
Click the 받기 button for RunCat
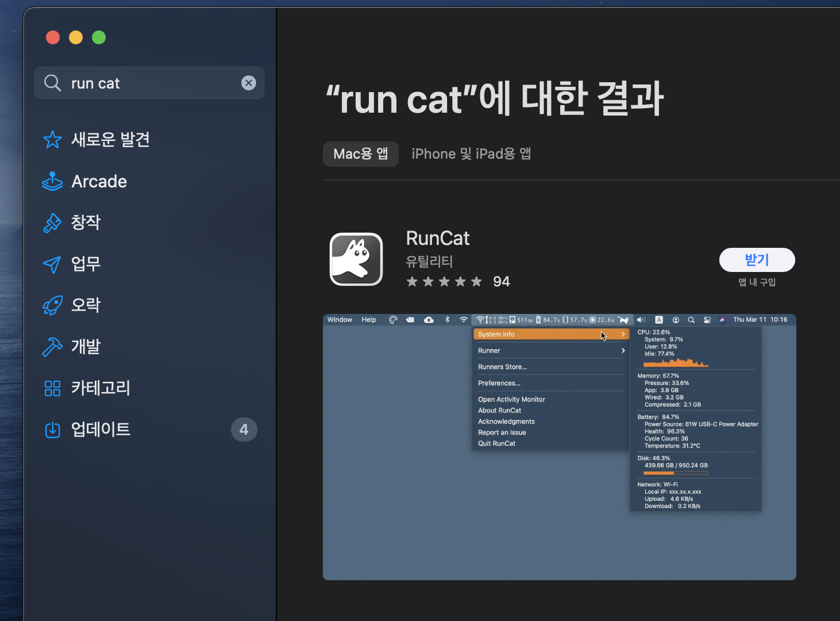757,260
